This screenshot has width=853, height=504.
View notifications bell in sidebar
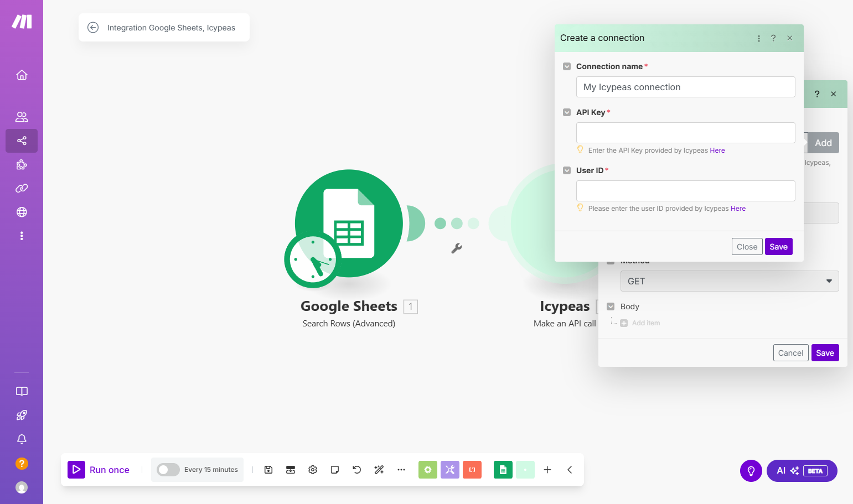[22, 439]
